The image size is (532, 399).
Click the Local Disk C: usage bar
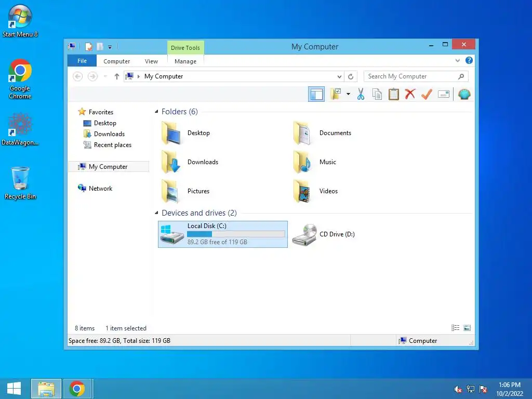pos(236,234)
